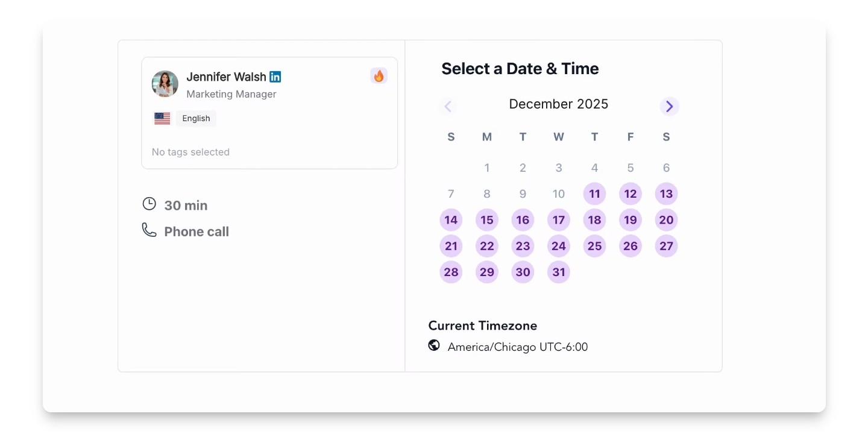Screen dimensions: 868x434
Task: Click the phone icon beside Phone call
Action: 149,230
